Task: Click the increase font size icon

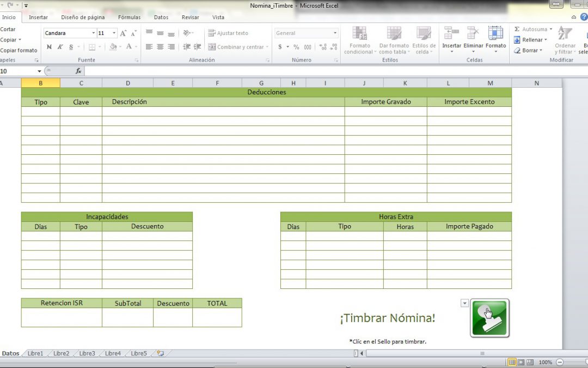Action: (124, 33)
